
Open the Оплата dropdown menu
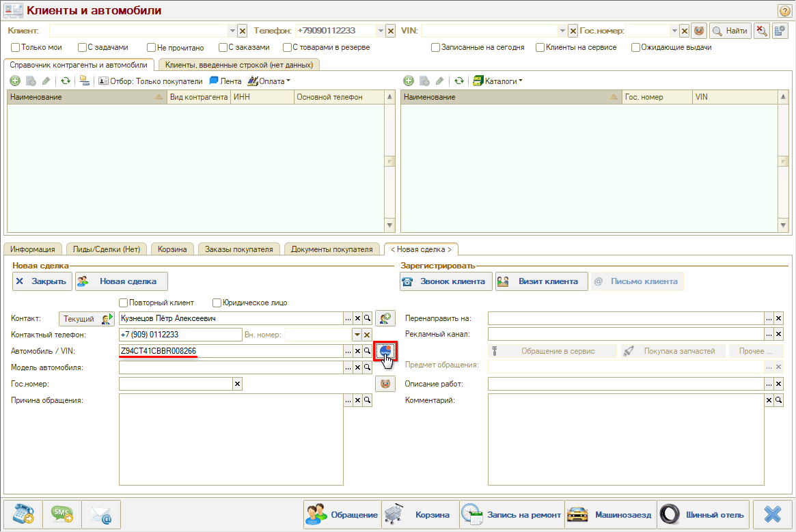tap(269, 81)
